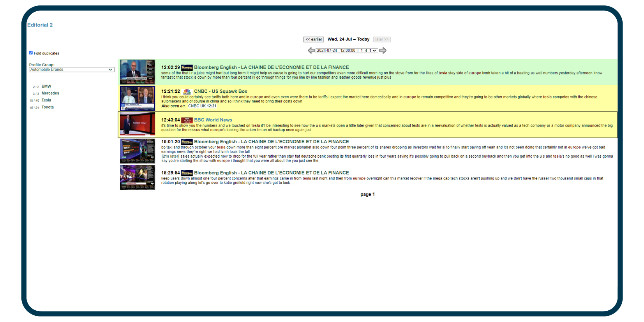This screenshot has height=322, width=644.
Task: Click Bloomberg logo on the 12:02:29 entry
Action: 187,68
